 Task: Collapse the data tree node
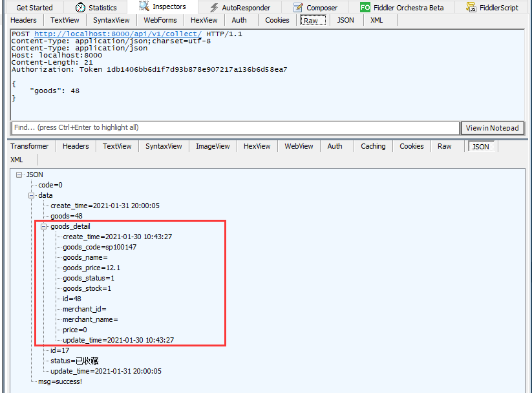coord(31,195)
